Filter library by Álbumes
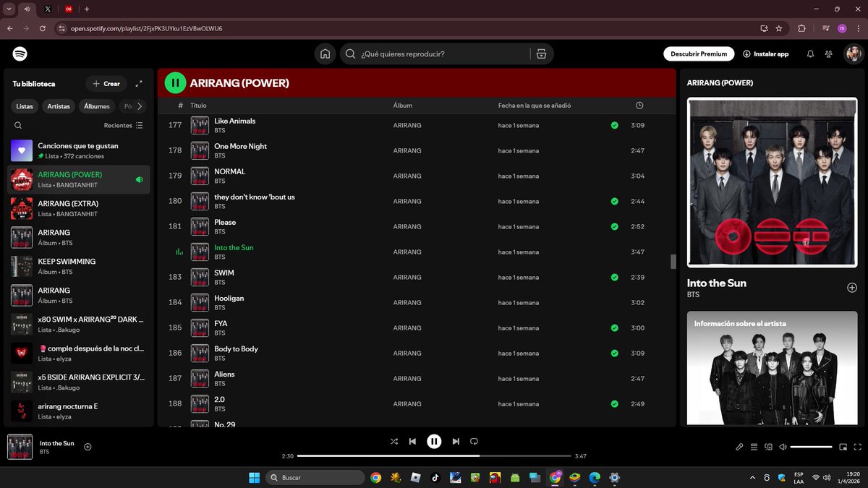 (97, 106)
